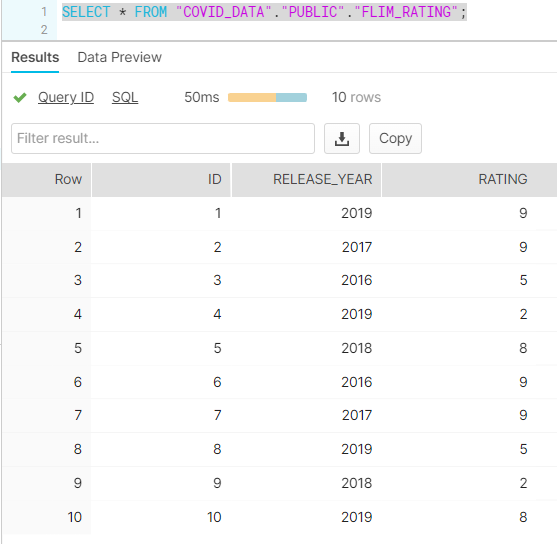Click row number 10 in the results
The image size is (557, 544).
pos(75,517)
